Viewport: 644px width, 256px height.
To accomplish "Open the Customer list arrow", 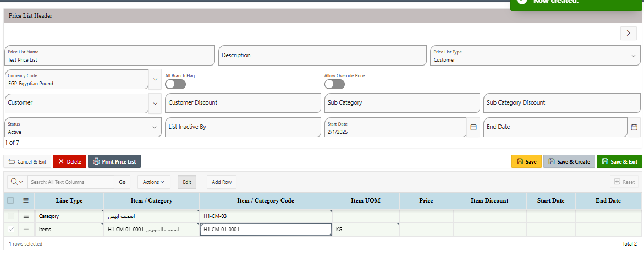I will [155, 103].
